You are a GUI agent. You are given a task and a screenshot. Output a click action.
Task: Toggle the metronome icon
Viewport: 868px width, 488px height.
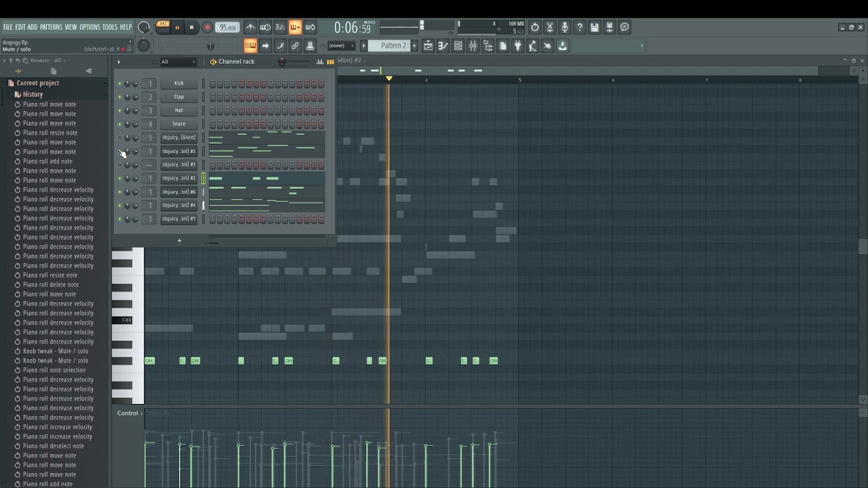pyautogui.click(x=250, y=28)
